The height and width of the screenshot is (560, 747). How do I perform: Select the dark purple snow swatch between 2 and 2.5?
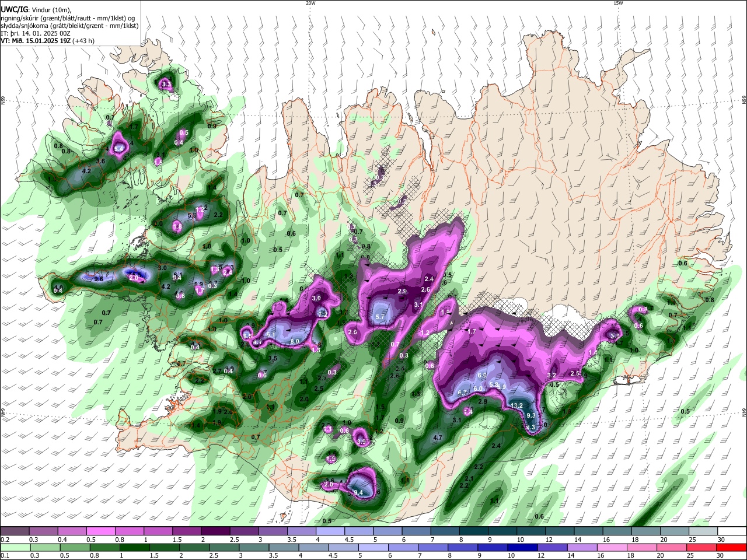pyautogui.click(x=215, y=531)
